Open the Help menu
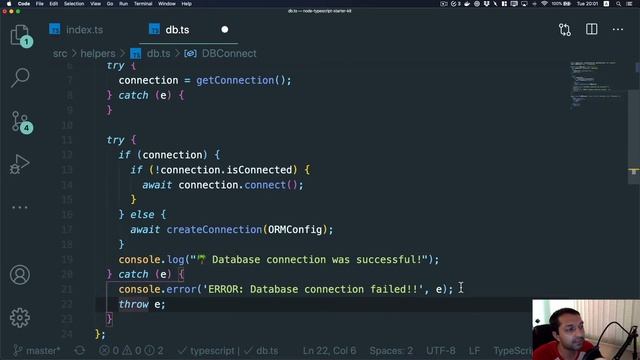The width and height of the screenshot is (640, 360). point(187,4)
